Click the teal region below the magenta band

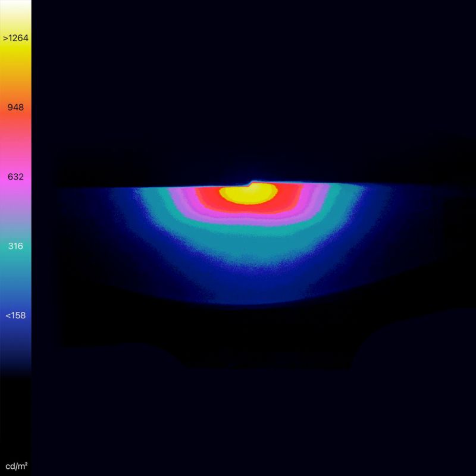[250, 244]
